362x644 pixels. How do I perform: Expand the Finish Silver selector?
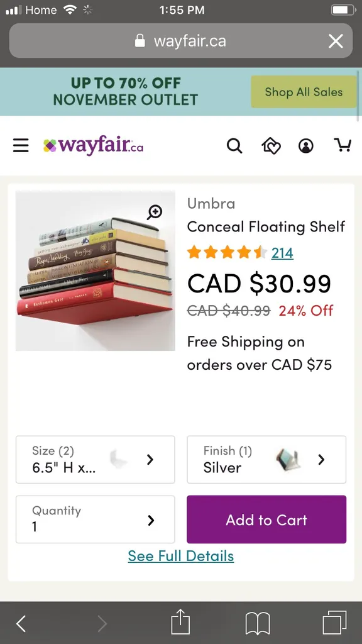(266, 459)
